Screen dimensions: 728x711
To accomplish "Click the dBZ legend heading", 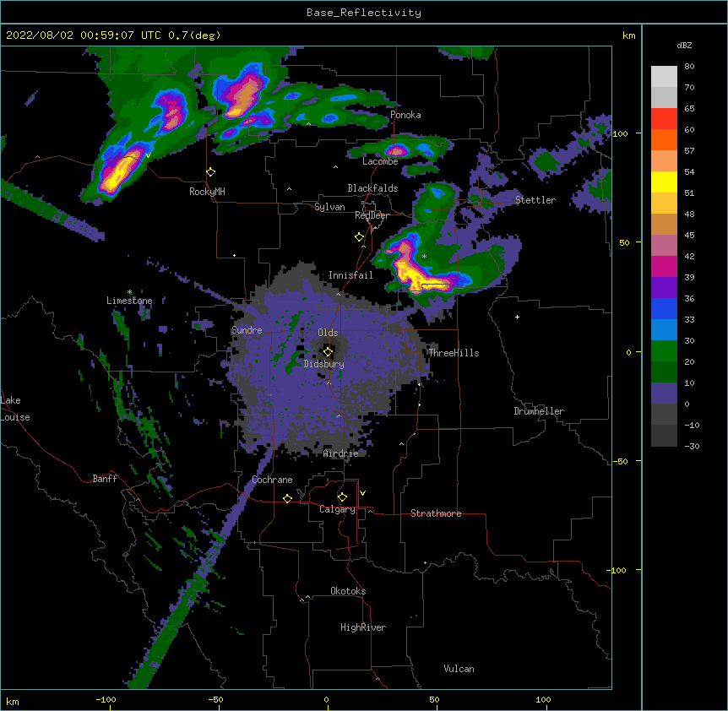I will point(684,45).
